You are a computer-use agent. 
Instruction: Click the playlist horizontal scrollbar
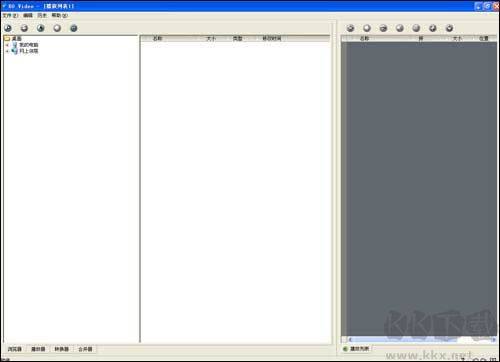421,340
